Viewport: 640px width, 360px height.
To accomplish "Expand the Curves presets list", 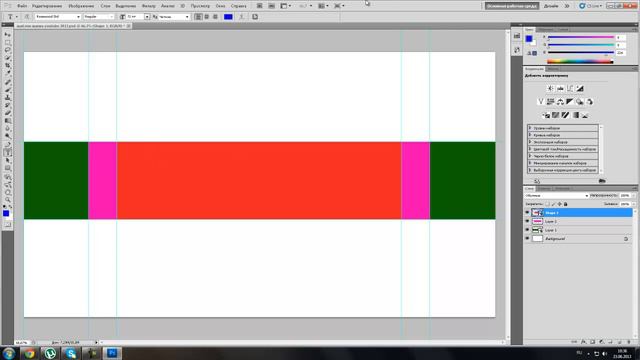I will 530,135.
